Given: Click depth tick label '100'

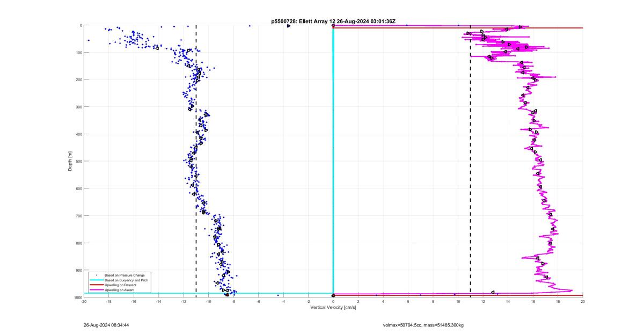Looking at the screenshot, I should pyautogui.click(x=78, y=53).
